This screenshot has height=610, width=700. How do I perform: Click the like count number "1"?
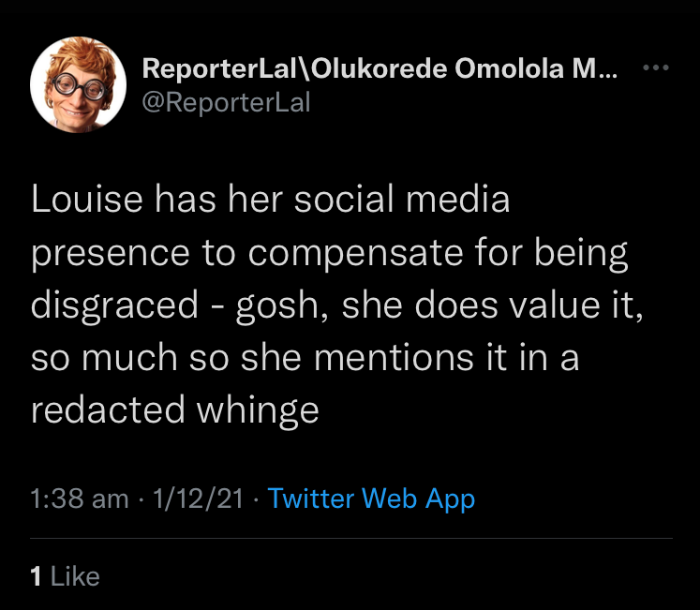(x=36, y=576)
